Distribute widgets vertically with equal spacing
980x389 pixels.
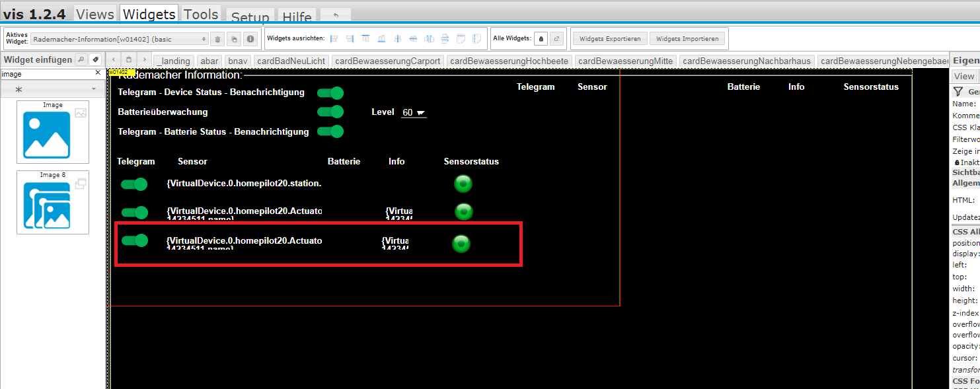[x=445, y=38]
